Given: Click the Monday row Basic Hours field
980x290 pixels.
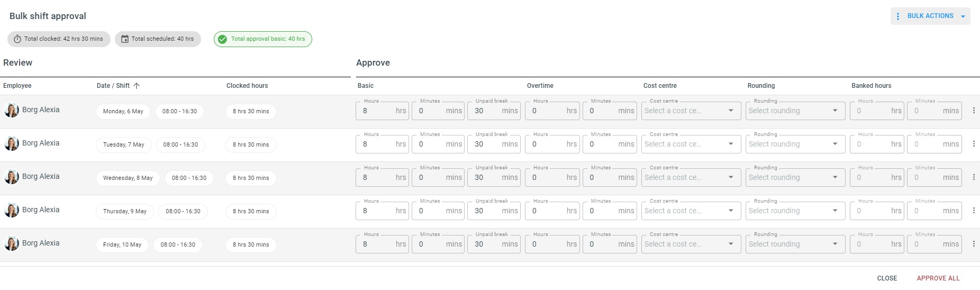Looking at the screenshot, I should (x=382, y=111).
